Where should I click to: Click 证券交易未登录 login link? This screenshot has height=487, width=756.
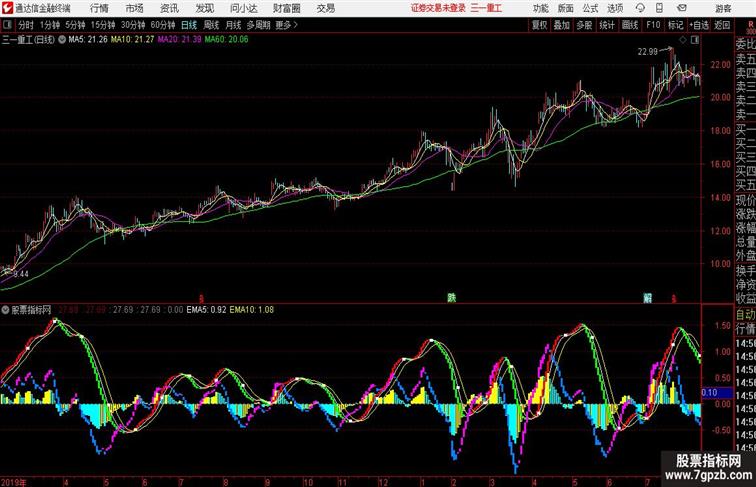(438, 8)
